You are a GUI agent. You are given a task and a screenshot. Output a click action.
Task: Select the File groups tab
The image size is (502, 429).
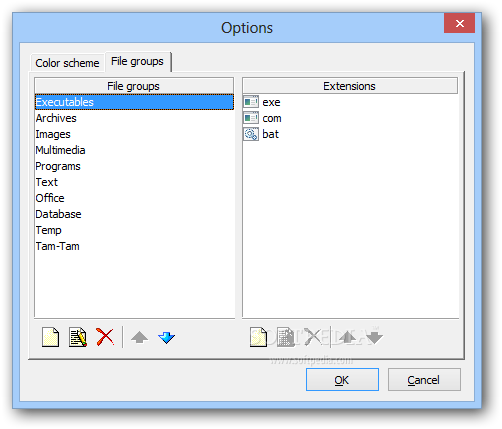(x=137, y=61)
